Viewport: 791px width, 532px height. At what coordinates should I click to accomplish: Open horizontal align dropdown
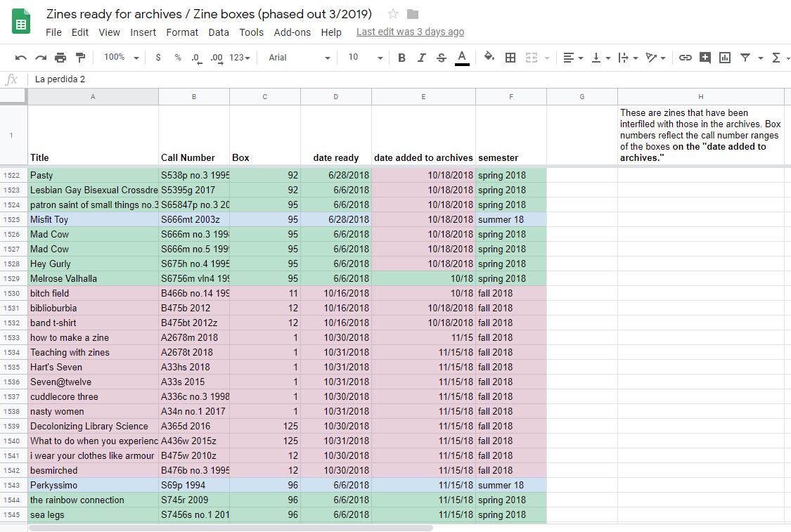(x=572, y=58)
